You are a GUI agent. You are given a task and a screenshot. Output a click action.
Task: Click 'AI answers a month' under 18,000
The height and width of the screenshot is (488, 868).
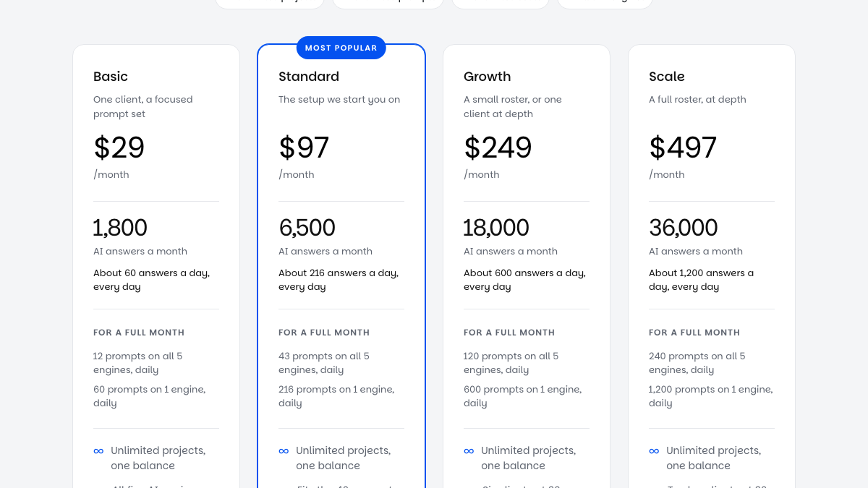[x=511, y=252]
